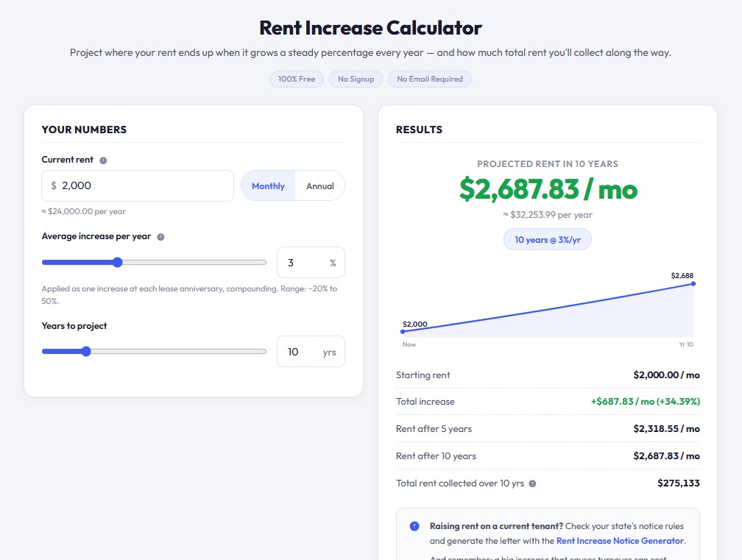
Task: Click the 'Yr 10' chart axis label
Action: 686,344
